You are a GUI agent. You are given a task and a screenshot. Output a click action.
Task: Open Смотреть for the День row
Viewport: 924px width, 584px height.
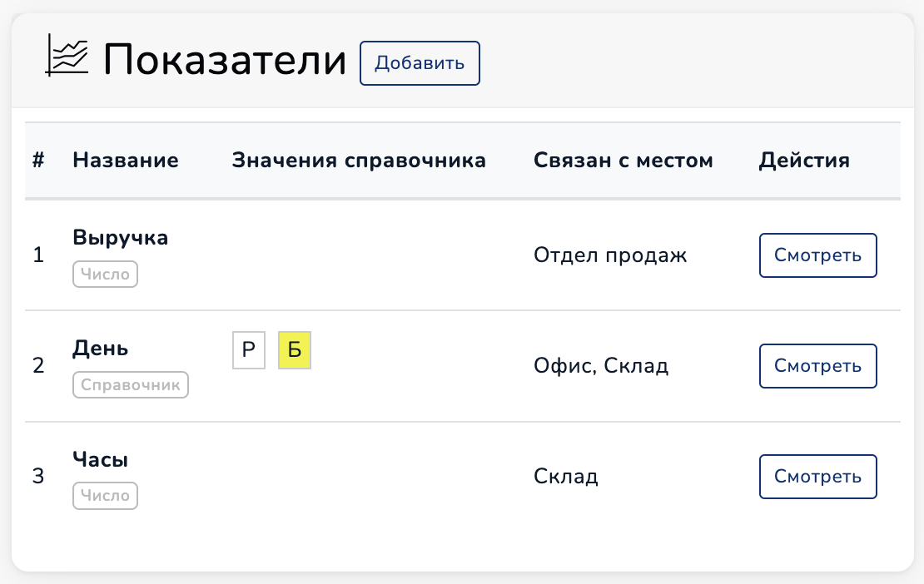(818, 366)
